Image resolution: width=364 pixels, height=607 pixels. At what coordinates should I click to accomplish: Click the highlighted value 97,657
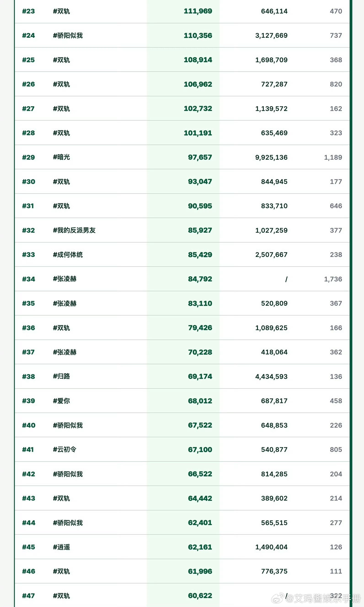pos(200,157)
